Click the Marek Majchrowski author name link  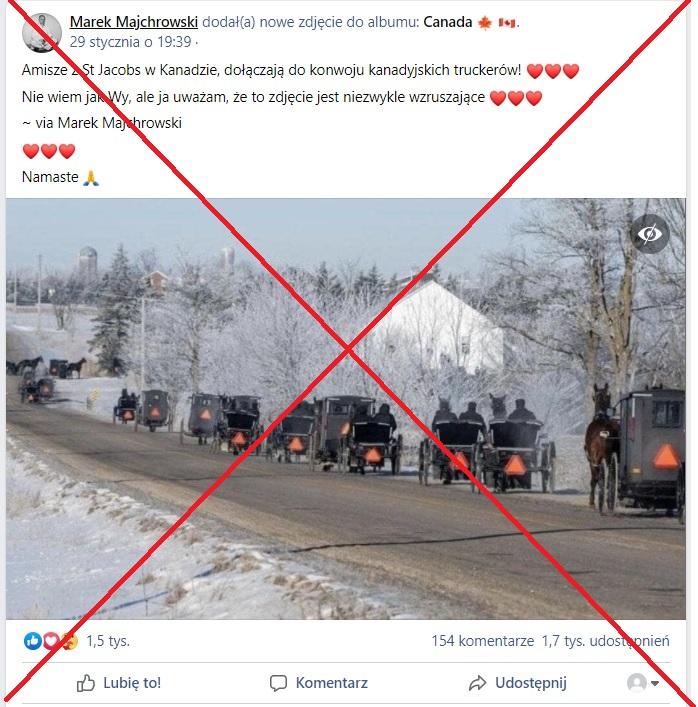(133, 22)
